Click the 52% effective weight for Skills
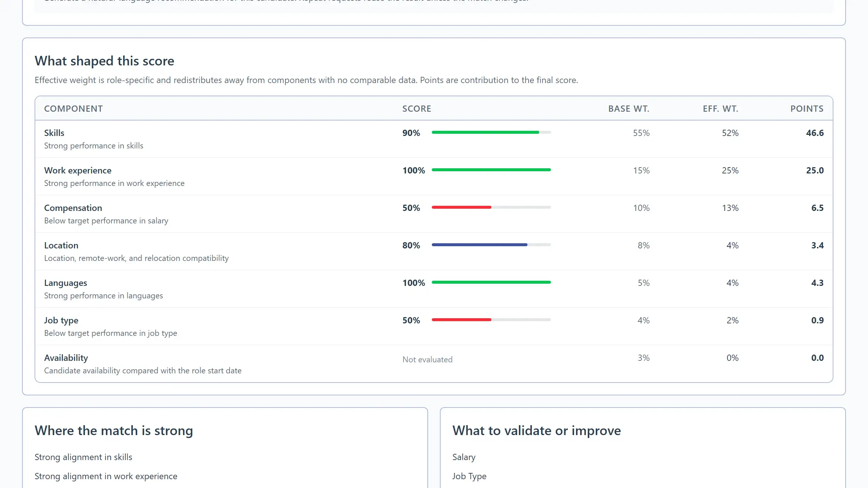868x488 pixels. [730, 133]
